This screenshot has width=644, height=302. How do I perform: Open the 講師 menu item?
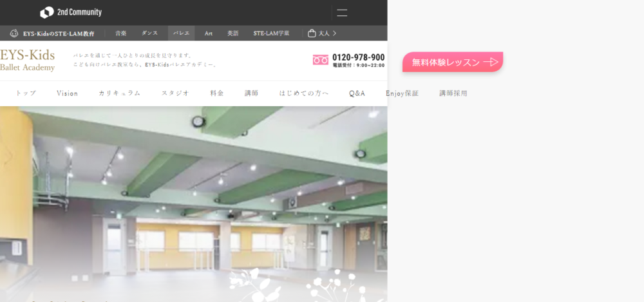251,93
